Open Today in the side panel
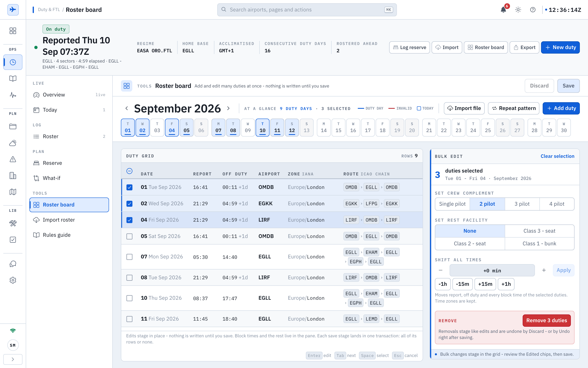The height and width of the screenshot is (368, 588). (69, 110)
